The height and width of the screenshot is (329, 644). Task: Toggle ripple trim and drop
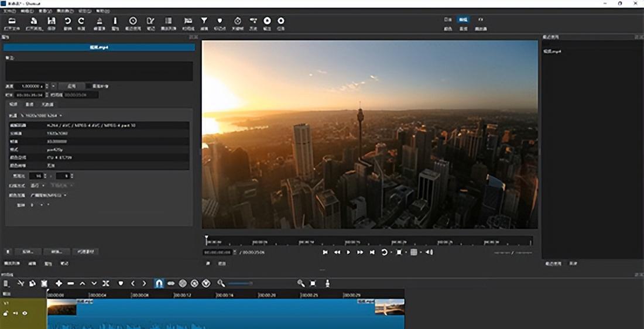click(x=183, y=283)
